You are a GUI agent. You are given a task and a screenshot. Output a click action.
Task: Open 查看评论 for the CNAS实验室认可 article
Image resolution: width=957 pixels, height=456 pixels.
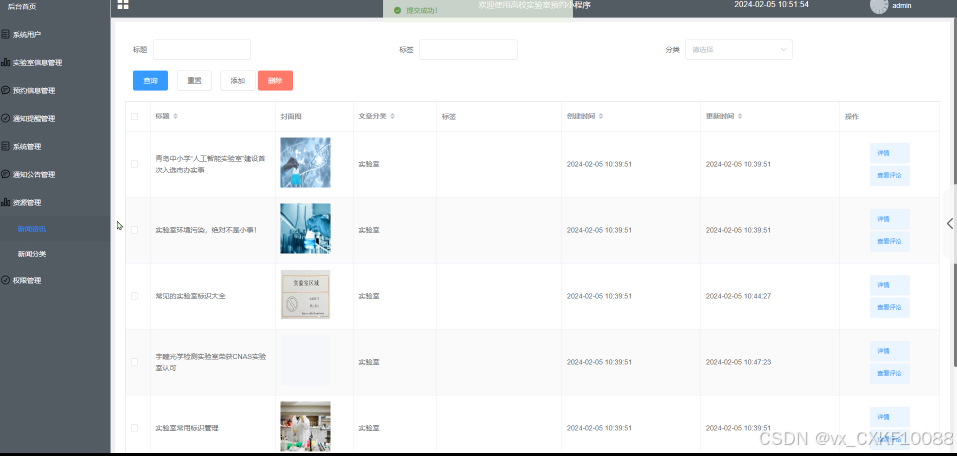pos(889,374)
